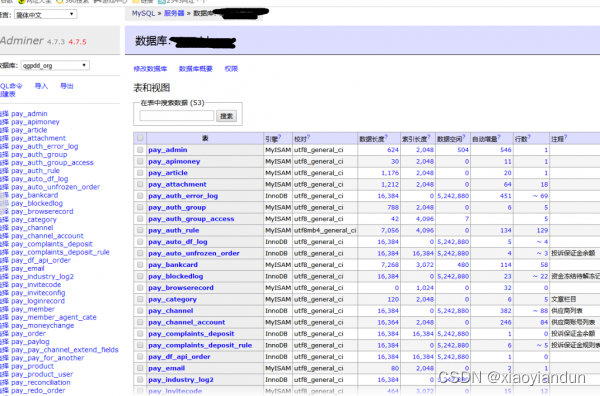Open pay_channel_account in the sidebar list
Screen dimensions: 600x396
tap(47, 236)
